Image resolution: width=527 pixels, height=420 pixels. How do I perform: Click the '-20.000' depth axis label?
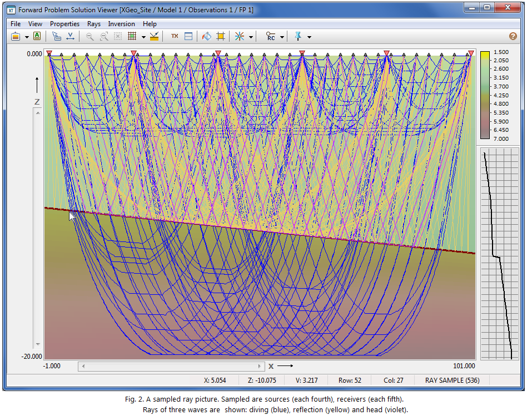(x=32, y=357)
